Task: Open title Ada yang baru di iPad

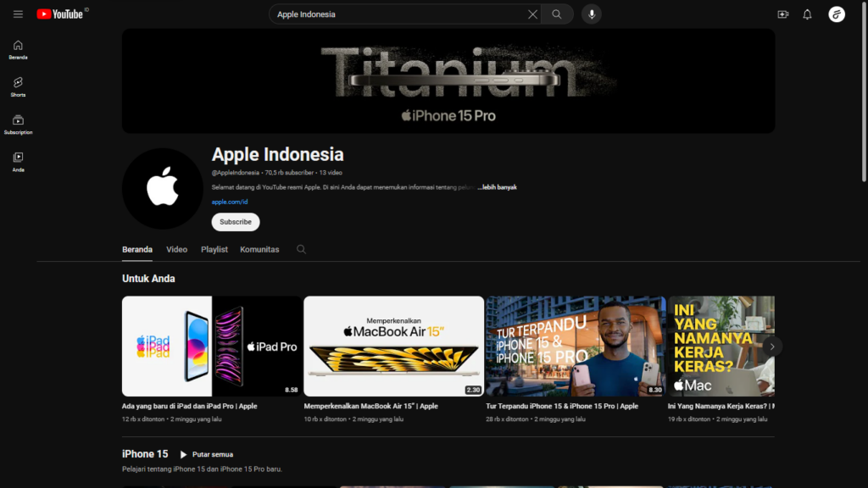Action: 189,406
